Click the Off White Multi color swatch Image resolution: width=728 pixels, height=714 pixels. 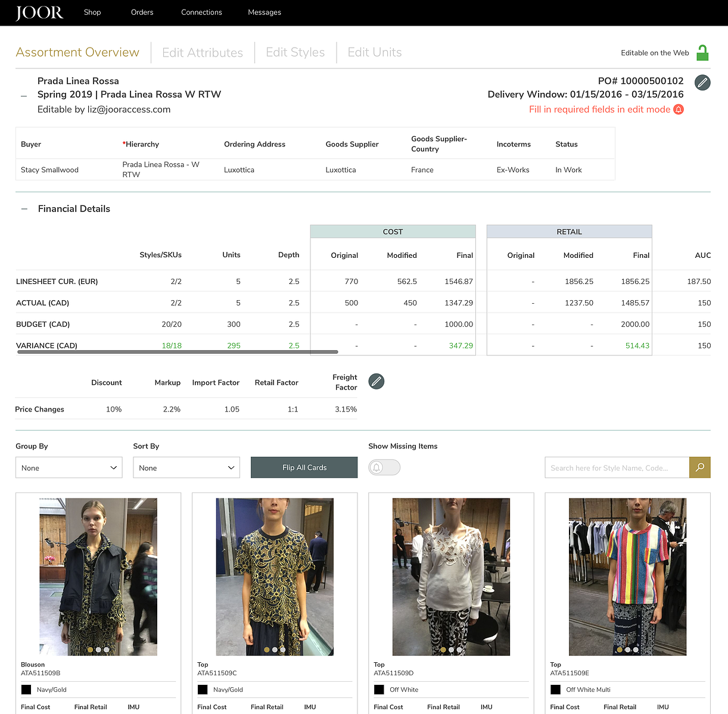point(555,690)
